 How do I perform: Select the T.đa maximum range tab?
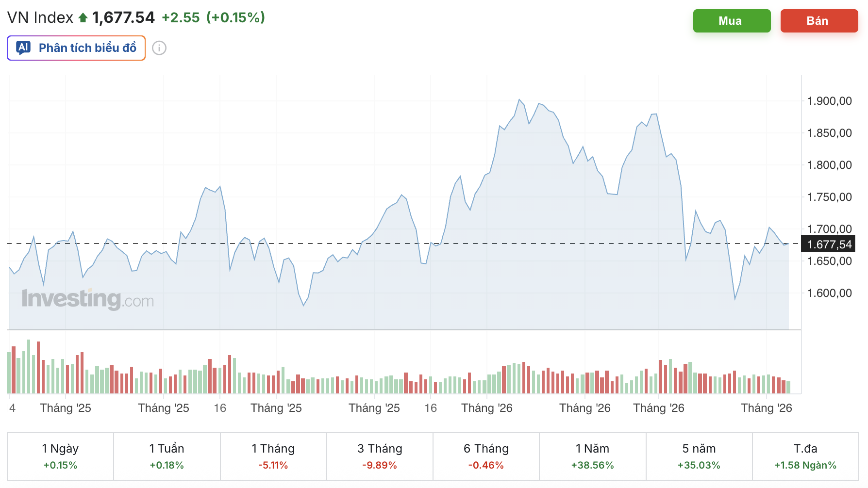(805, 456)
